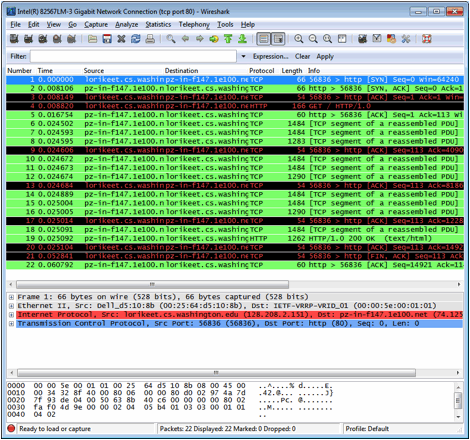Show capture options toolbar icon
470x440 pixels.
coord(28,39)
